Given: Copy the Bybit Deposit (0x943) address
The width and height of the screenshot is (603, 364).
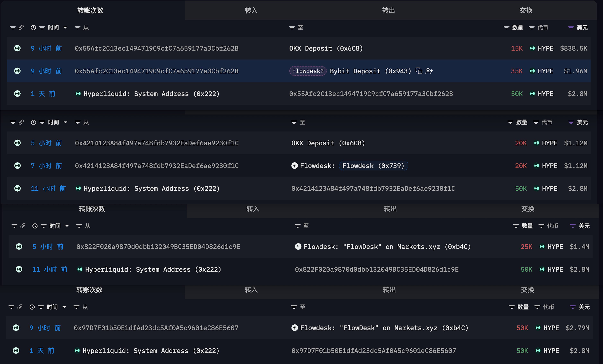Looking at the screenshot, I should pos(419,71).
